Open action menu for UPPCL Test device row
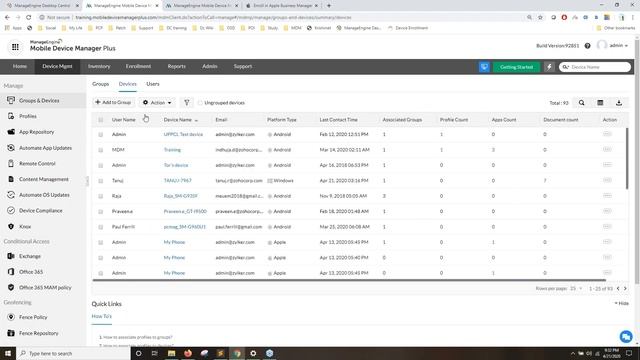This screenshot has width=640, height=360. [x=607, y=134]
